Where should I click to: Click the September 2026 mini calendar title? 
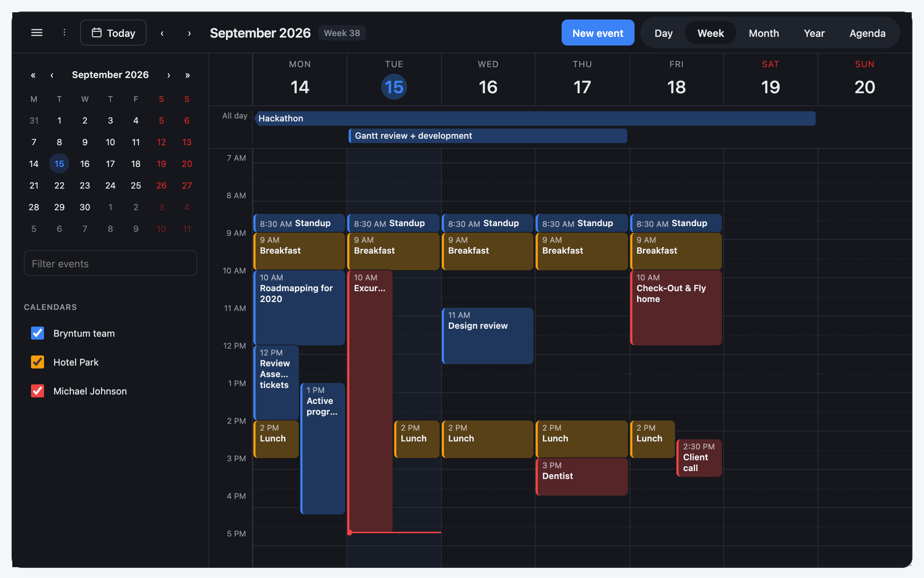pos(110,75)
